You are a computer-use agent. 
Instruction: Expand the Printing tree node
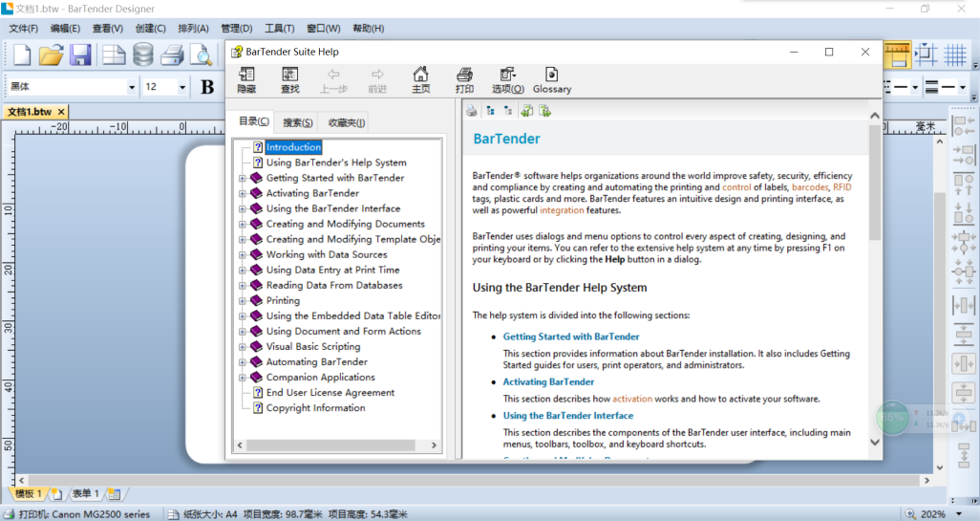(x=243, y=301)
